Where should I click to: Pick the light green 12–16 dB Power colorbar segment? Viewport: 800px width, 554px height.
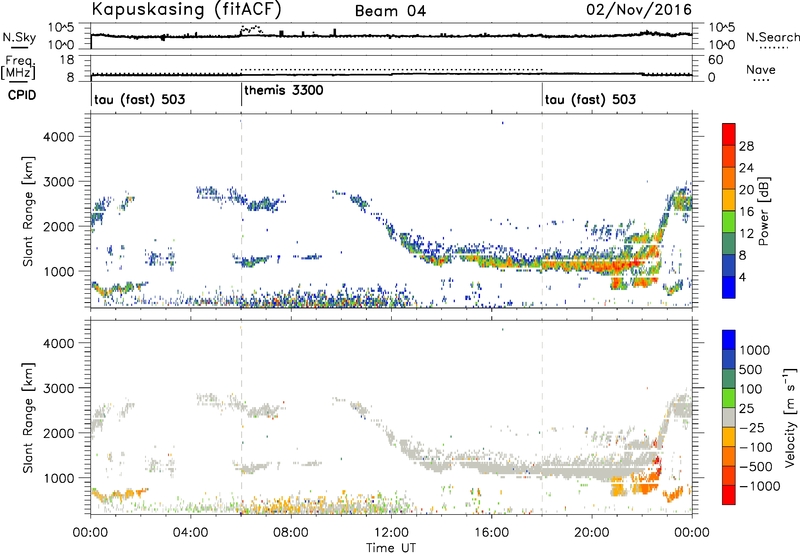(729, 222)
